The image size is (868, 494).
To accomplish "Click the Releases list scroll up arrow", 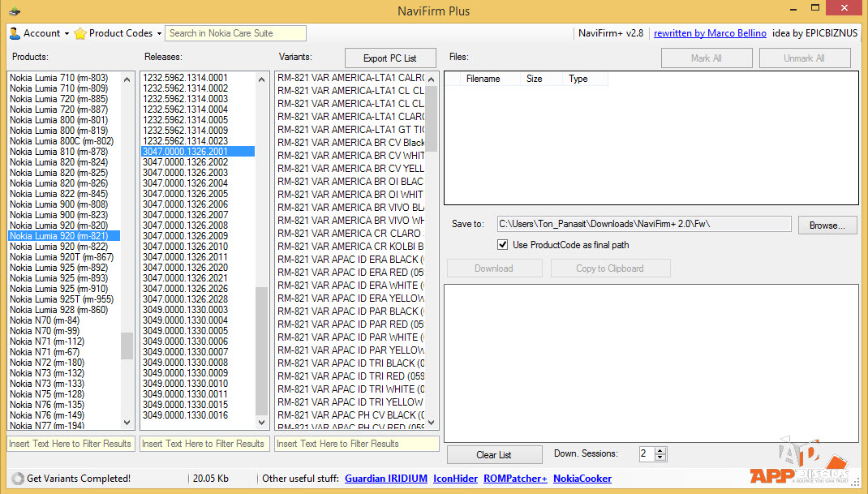I will click(x=261, y=79).
